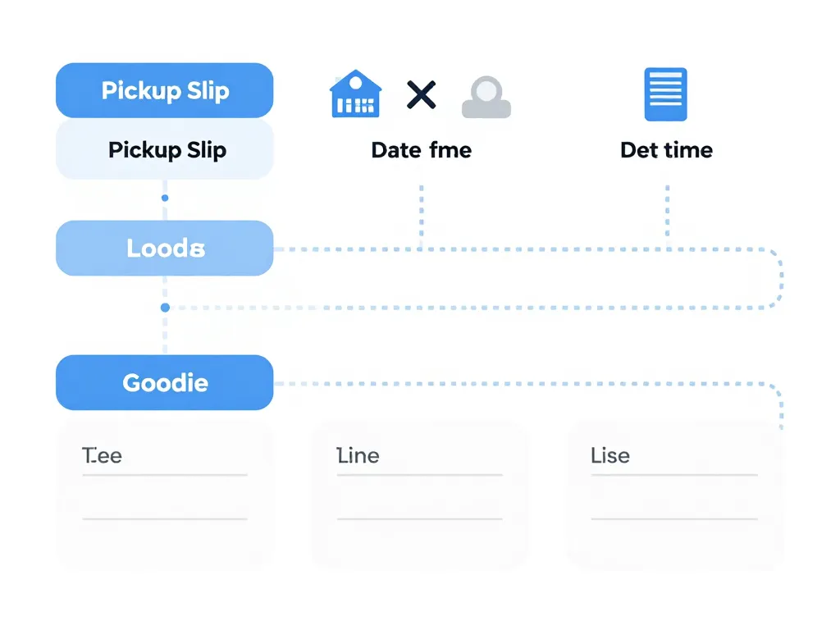The width and height of the screenshot is (840, 630).
Task: Click the blue document list icon
Action: [x=665, y=94]
